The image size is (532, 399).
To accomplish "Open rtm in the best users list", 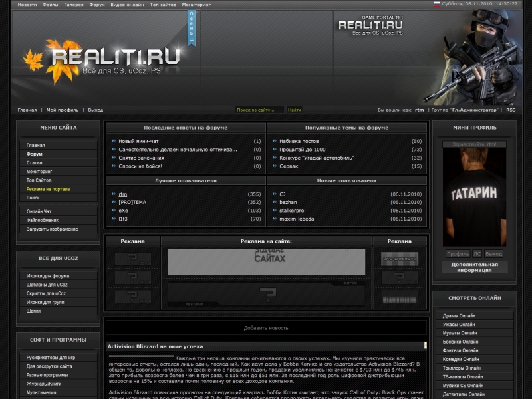I will tap(123, 194).
